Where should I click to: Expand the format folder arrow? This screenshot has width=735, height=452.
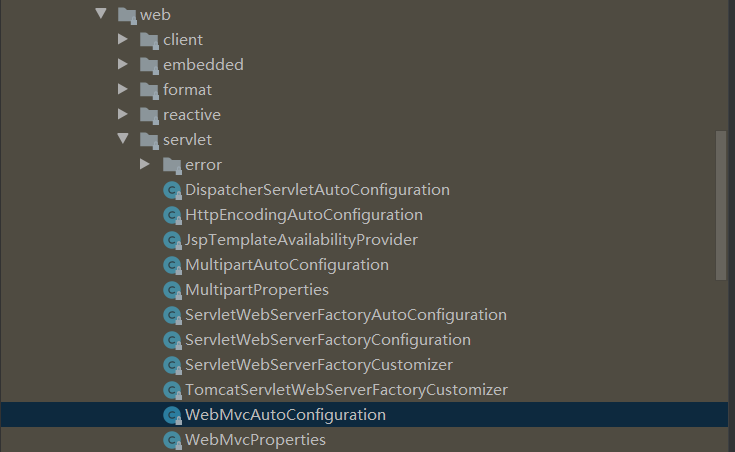(x=123, y=89)
